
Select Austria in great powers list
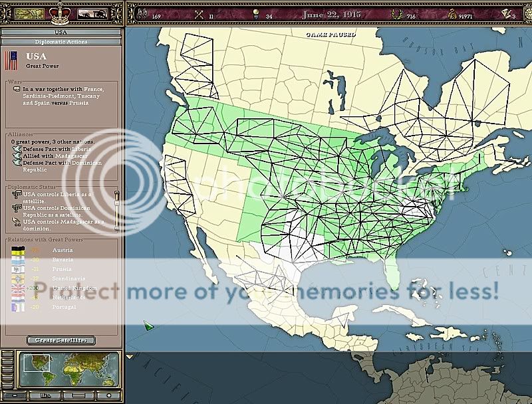pos(60,250)
